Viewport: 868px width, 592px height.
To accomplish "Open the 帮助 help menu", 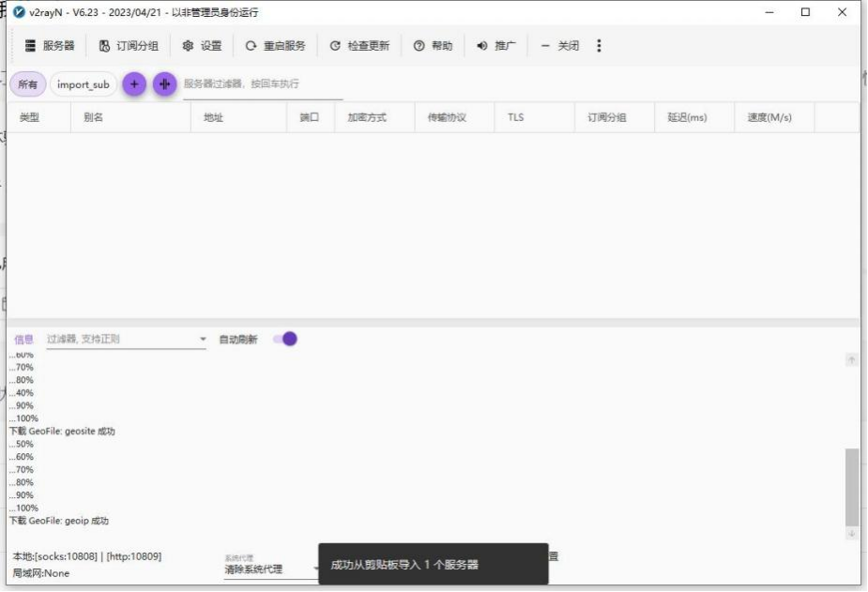I will point(433,46).
